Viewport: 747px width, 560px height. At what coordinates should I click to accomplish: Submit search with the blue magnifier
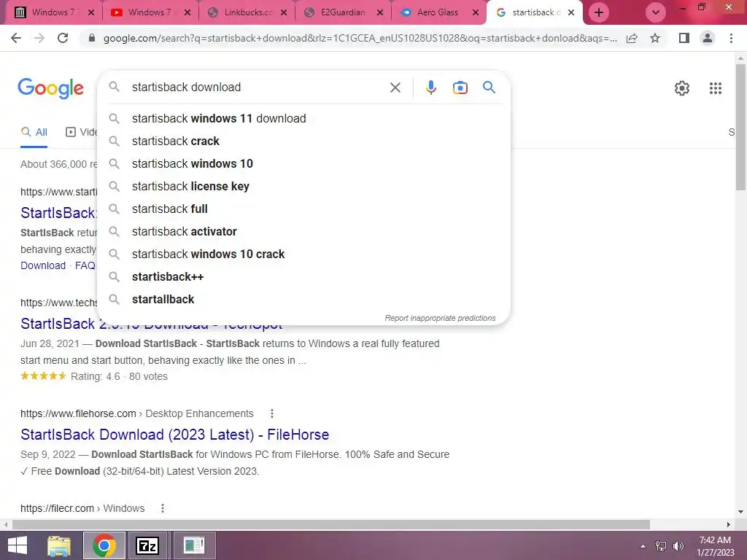(489, 87)
